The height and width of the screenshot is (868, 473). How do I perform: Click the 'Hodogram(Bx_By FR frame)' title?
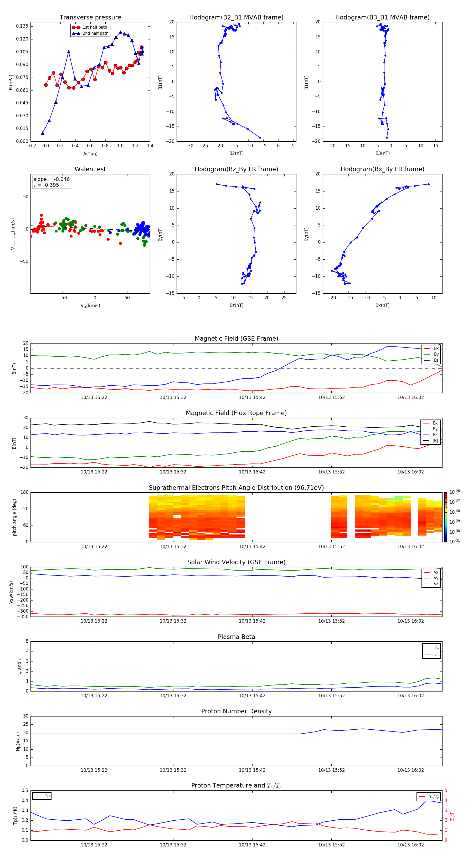pos(382,169)
